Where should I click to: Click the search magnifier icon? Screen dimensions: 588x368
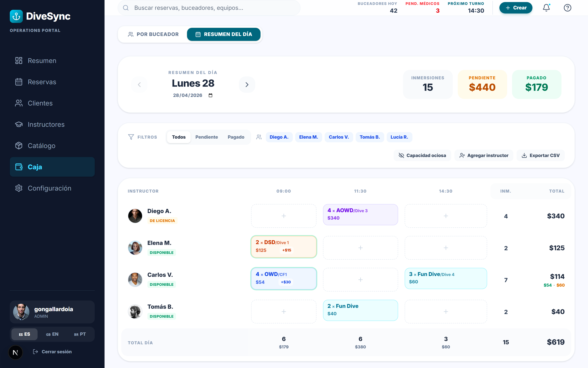click(x=126, y=8)
